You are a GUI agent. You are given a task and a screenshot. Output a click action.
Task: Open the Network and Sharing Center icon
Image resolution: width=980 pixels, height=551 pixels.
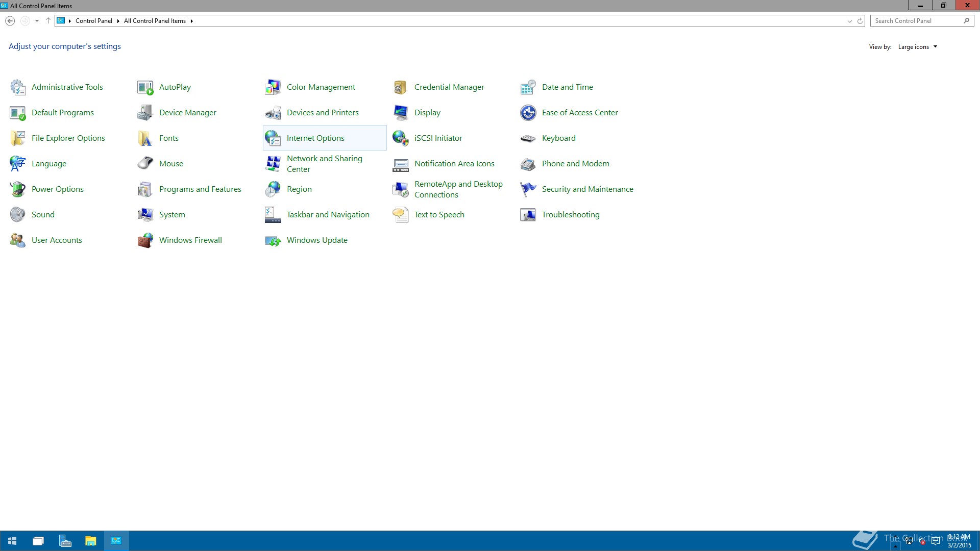[273, 164]
